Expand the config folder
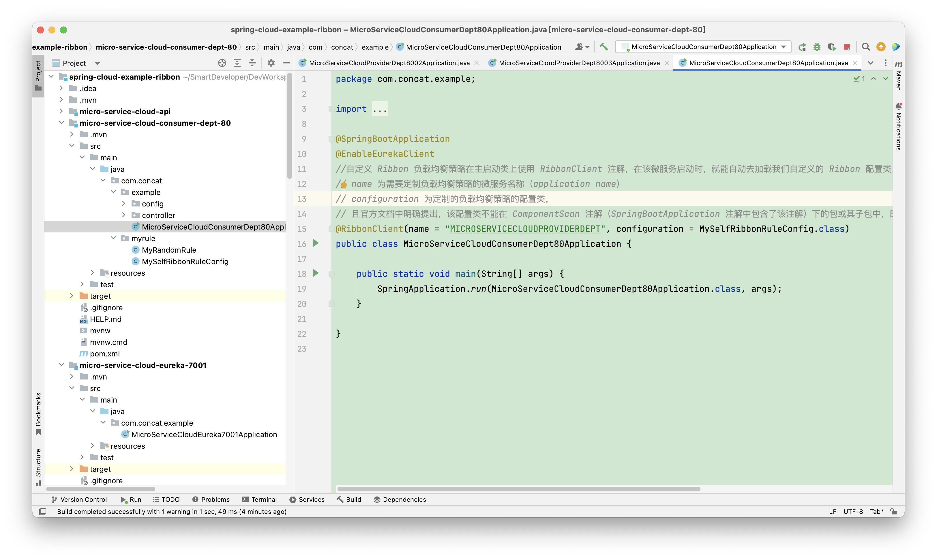Image resolution: width=937 pixels, height=560 pixels. 123,204
